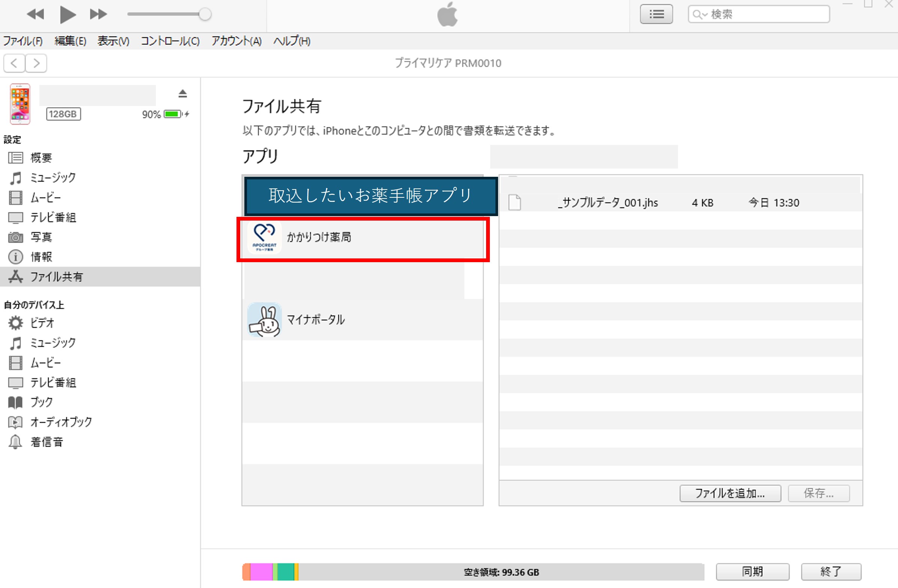Open the ファイル(F) menu
The width and height of the screenshot is (898, 588).
click(23, 41)
